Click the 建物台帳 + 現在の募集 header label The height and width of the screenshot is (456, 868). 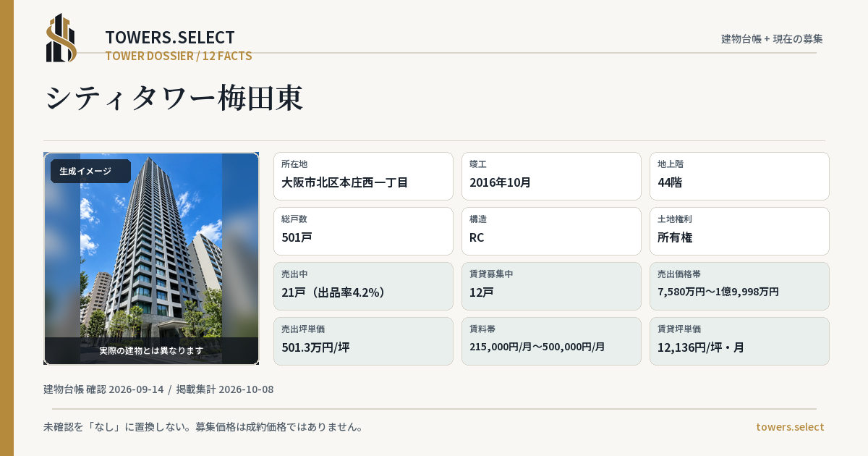point(772,39)
